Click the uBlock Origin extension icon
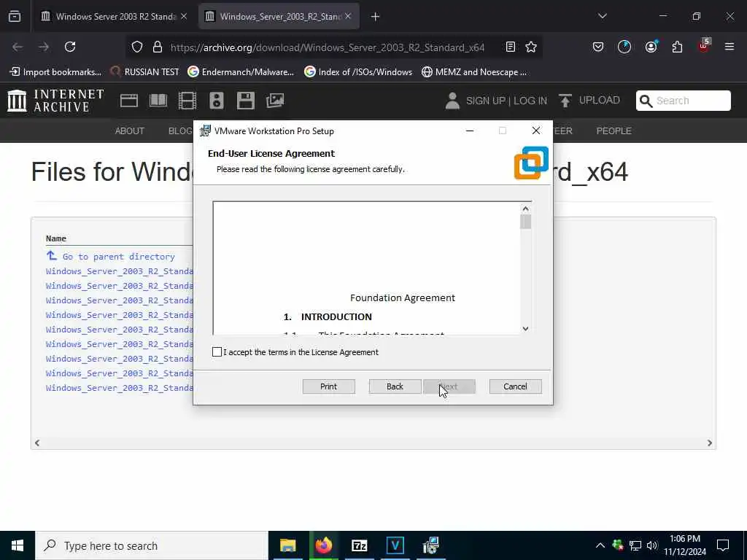The width and height of the screenshot is (747, 560). (704, 46)
